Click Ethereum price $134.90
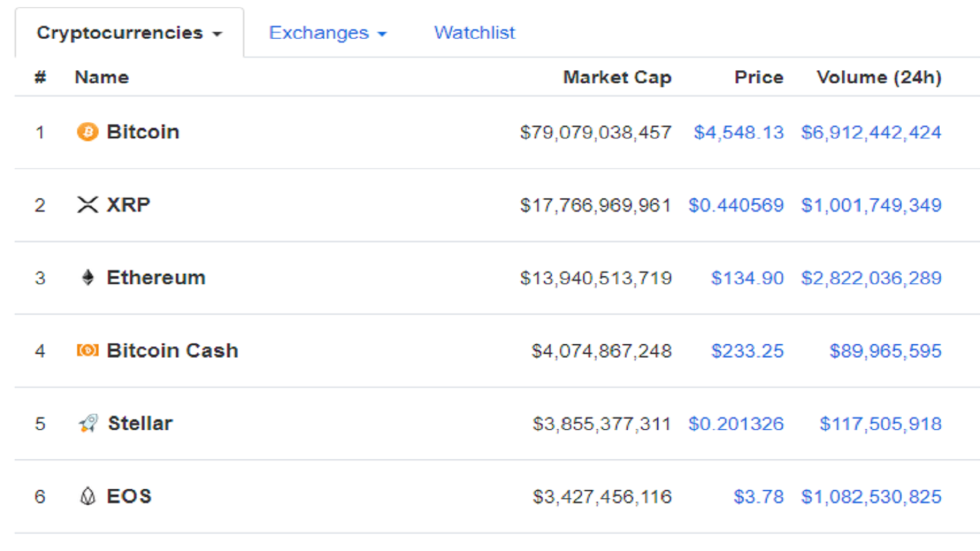 pos(747,278)
